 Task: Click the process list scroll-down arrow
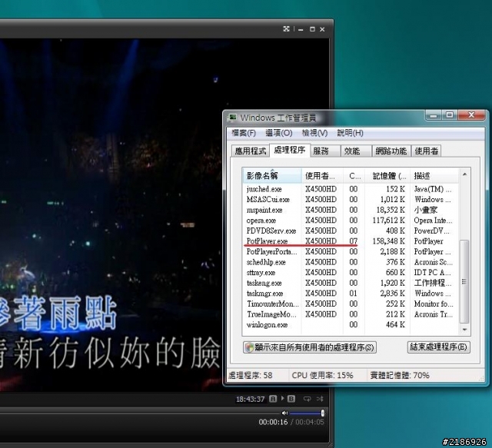coord(464,330)
